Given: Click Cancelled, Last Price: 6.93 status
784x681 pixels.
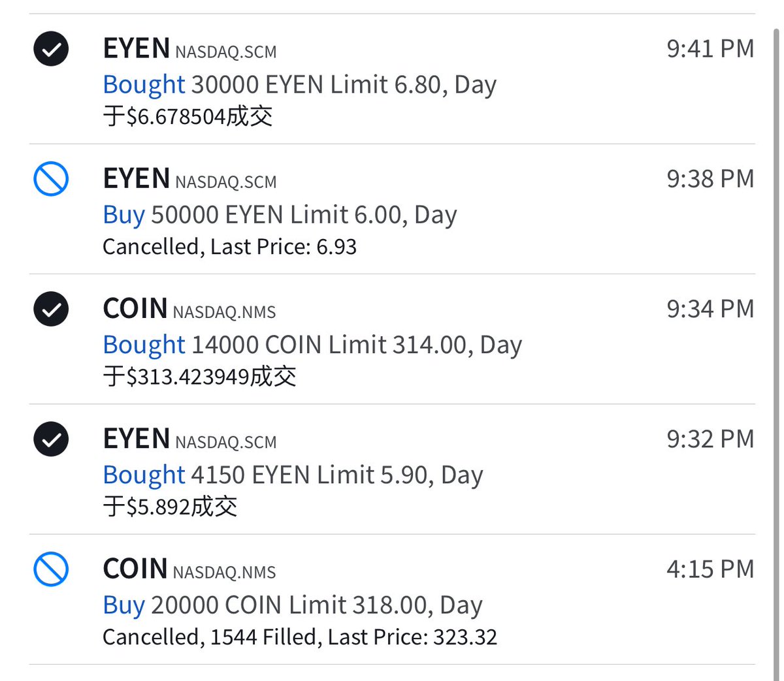Looking at the screenshot, I should [229, 247].
